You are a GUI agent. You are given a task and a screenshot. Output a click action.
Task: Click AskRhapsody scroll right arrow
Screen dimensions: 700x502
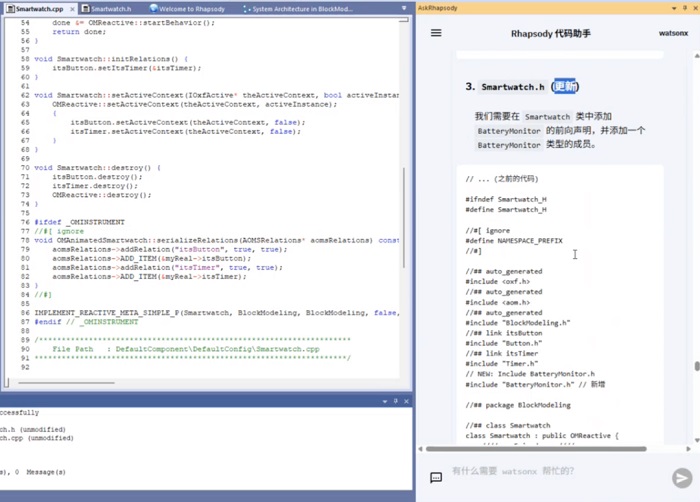tap(688, 449)
